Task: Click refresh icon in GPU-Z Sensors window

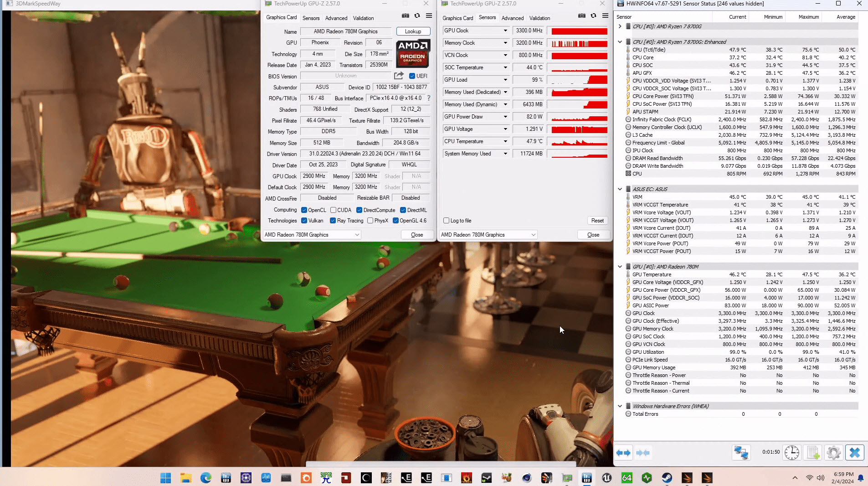Action: 593,16
